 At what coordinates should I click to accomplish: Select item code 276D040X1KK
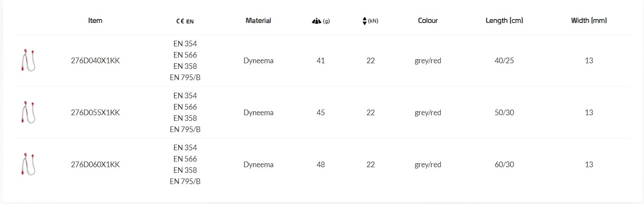(95, 61)
